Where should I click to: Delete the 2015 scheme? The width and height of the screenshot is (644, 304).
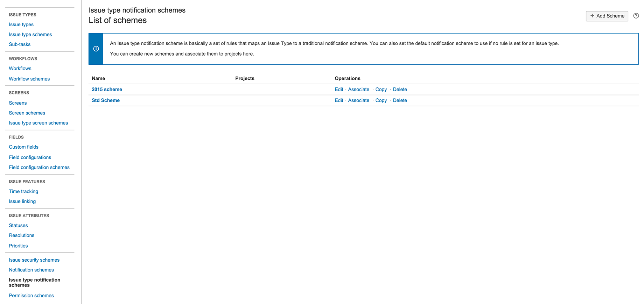click(x=400, y=90)
